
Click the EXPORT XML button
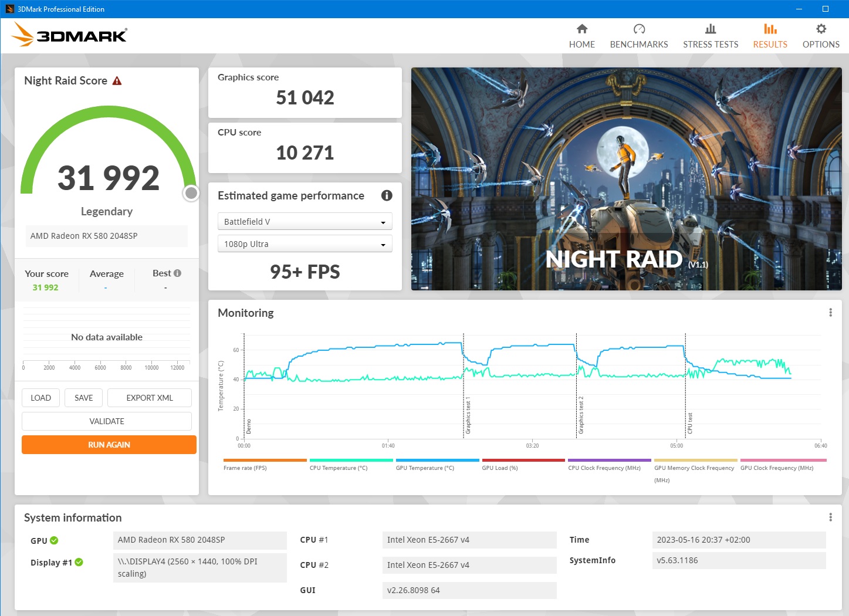(x=150, y=398)
